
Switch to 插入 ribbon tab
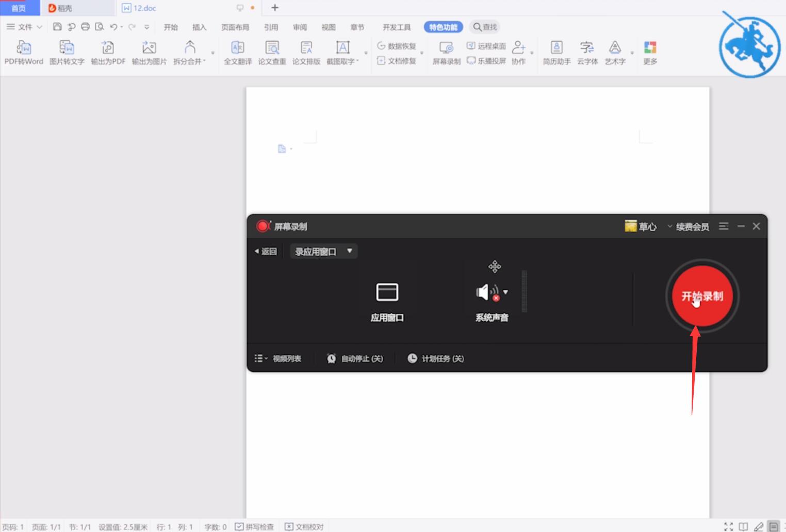tap(199, 27)
